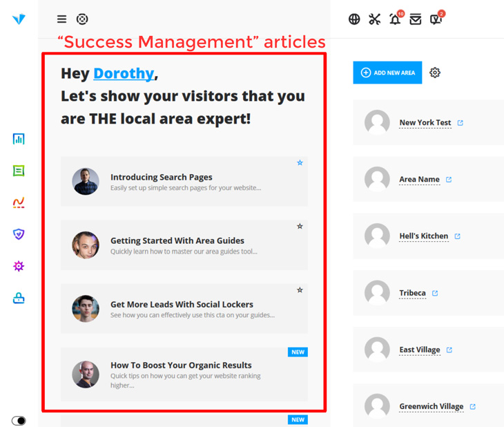504x427 pixels.
Task: Open the New York Test area
Action: tap(425, 122)
